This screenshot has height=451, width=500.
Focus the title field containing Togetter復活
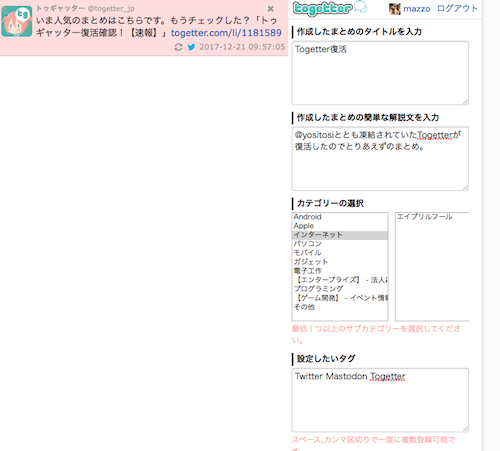point(380,73)
